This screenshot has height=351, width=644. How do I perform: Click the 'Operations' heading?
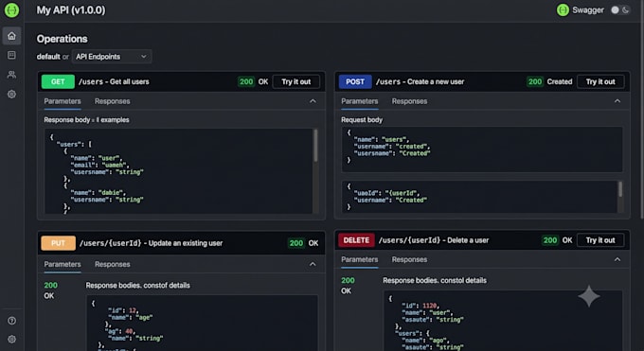coord(62,39)
